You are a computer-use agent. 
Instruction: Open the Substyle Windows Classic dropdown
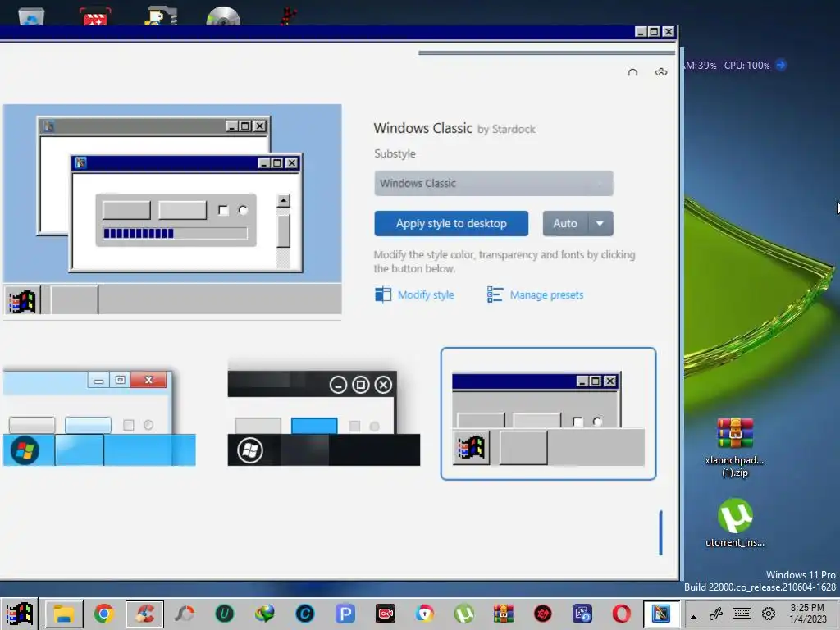(493, 183)
